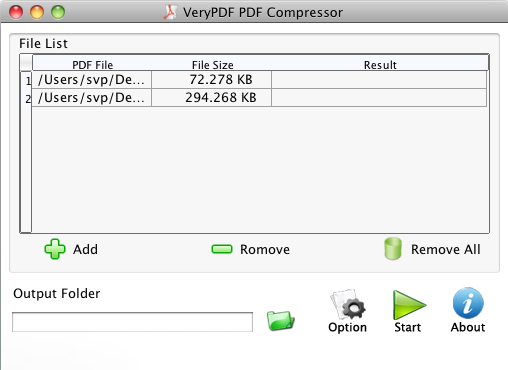
Task: Click row number 1 header cell
Action: (x=27, y=80)
